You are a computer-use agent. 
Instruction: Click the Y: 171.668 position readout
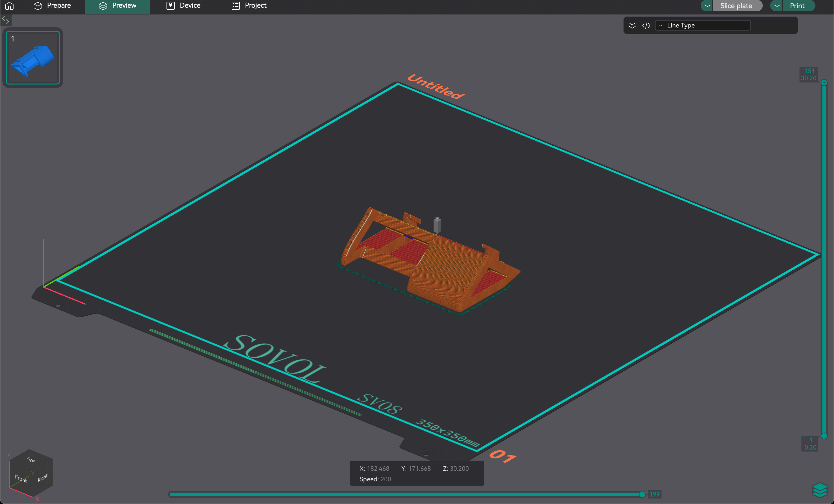416,469
